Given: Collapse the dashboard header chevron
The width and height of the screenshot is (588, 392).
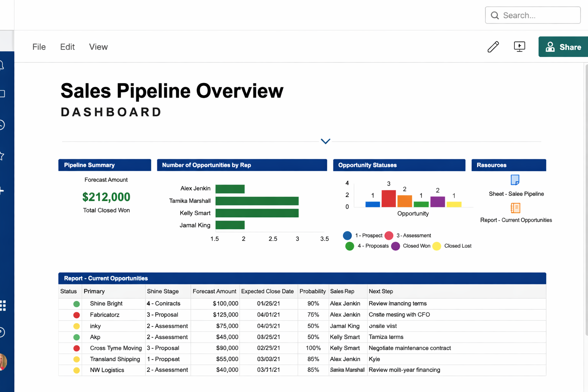Looking at the screenshot, I should pyautogui.click(x=325, y=141).
